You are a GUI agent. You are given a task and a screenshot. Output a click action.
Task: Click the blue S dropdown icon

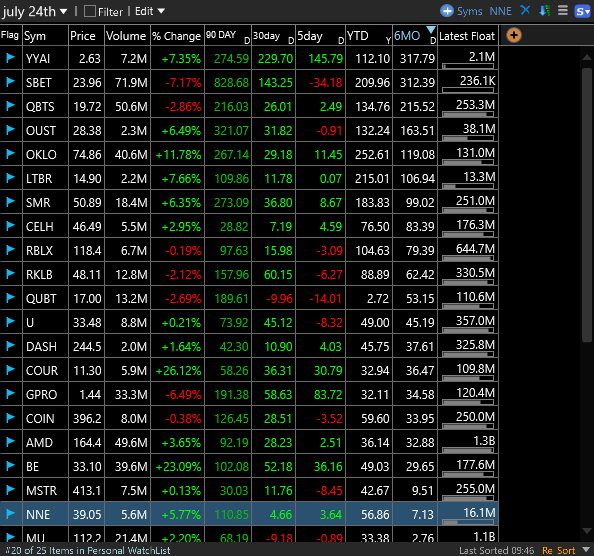[x=582, y=11]
